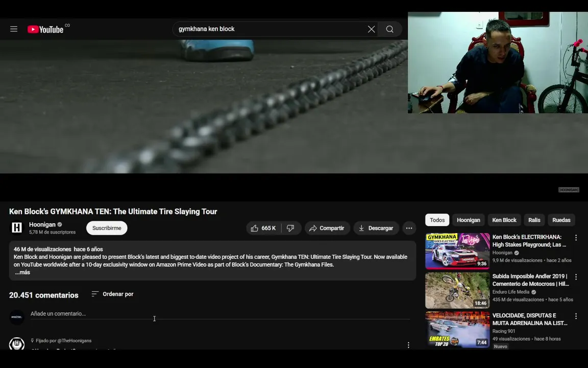Click VELOCIDADE, DISPUTAS E MUITA ADRENALINA title
The image size is (588, 368).
(x=530, y=319)
